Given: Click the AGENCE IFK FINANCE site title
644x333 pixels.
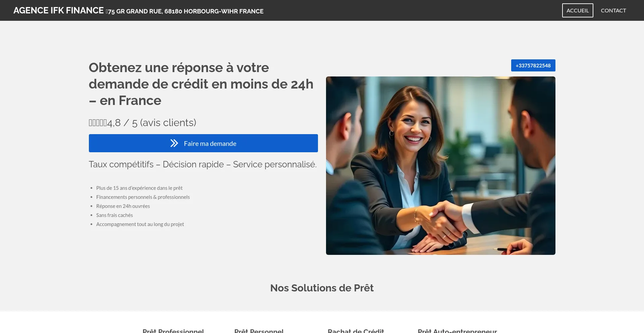Looking at the screenshot, I should pos(58,10).
